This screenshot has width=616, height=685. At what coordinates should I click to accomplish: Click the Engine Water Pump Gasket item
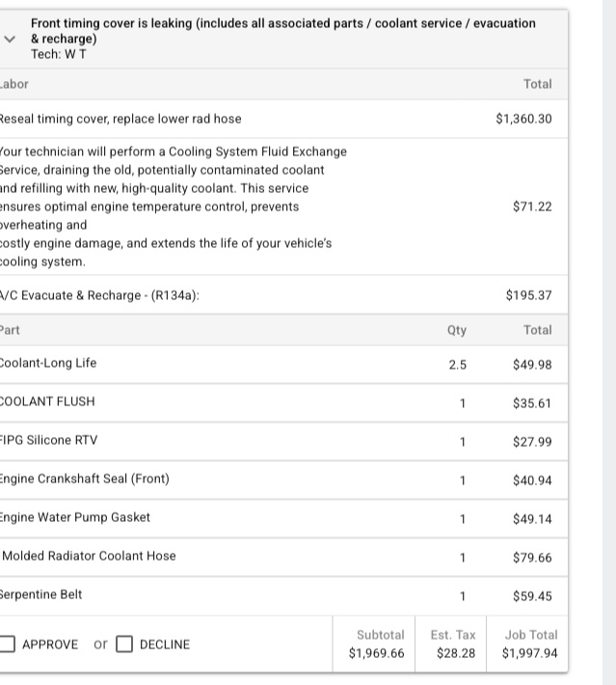75,518
